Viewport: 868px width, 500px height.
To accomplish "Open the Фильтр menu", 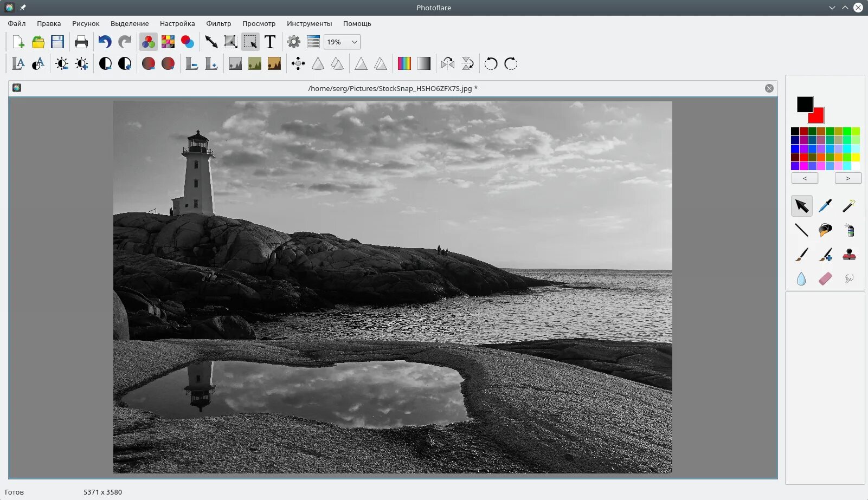I will pyautogui.click(x=218, y=23).
